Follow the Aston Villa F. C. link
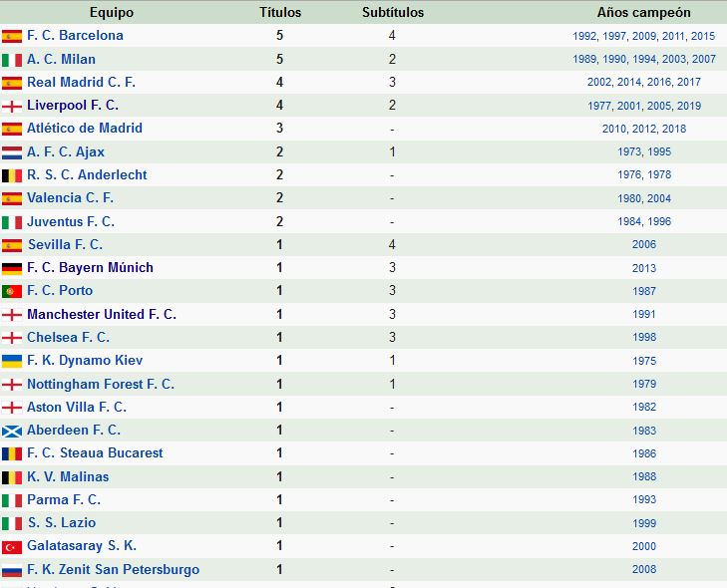This screenshot has width=727, height=588. click(x=77, y=407)
